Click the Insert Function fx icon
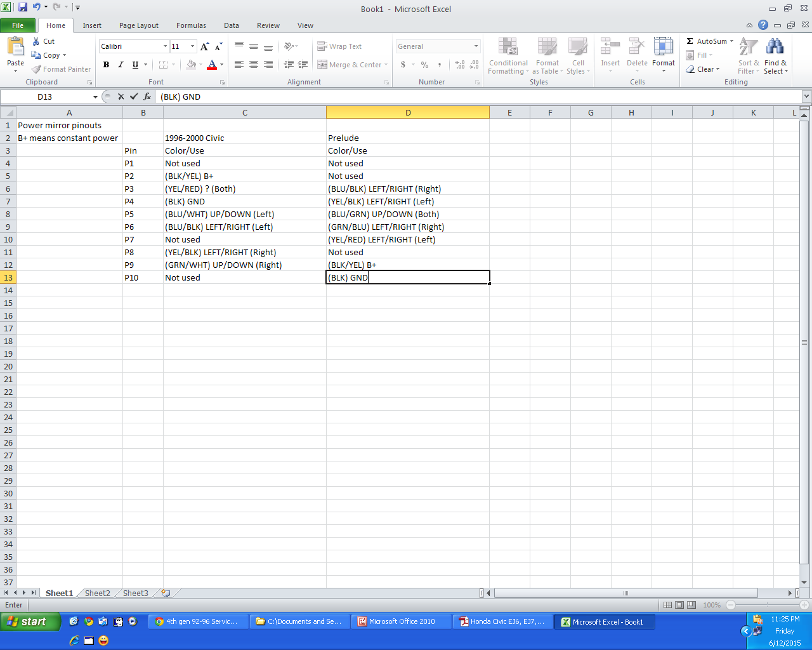 click(147, 96)
